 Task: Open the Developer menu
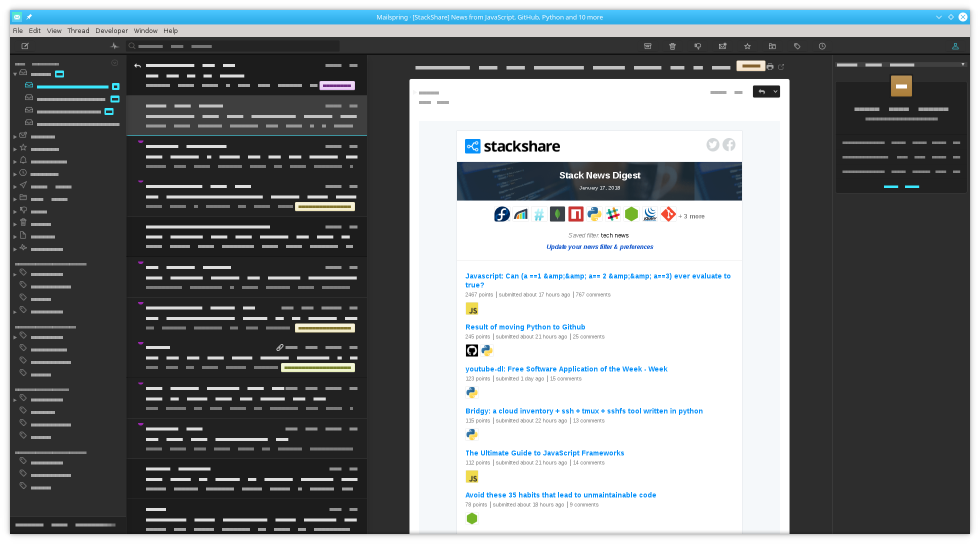coord(111,30)
